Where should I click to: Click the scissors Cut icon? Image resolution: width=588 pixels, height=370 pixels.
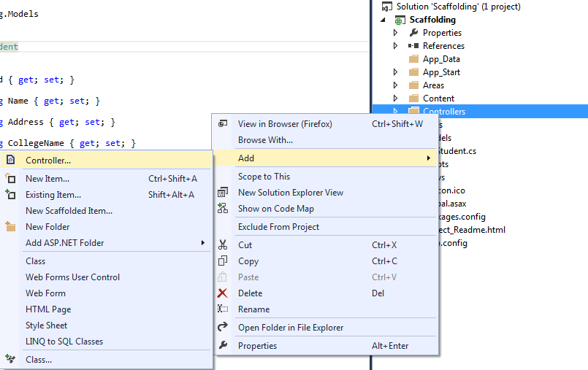[x=223, y=245]
